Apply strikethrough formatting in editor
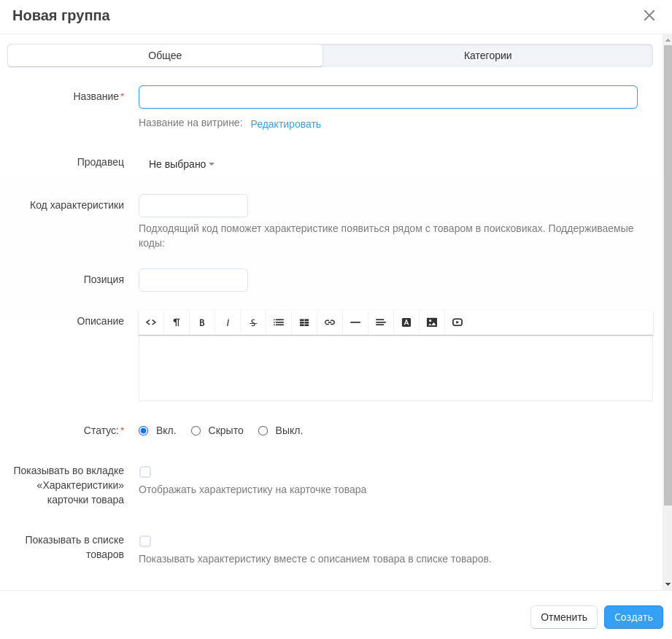The width and height of the screenshot is (672, 639). 253,322
